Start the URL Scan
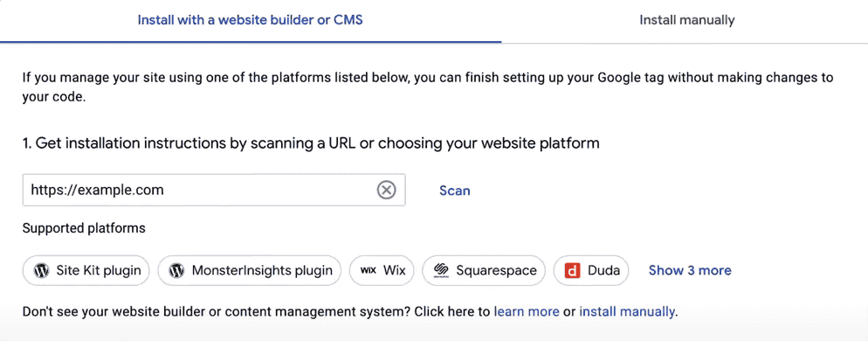The image size is (868, 341). click(454, 191)
